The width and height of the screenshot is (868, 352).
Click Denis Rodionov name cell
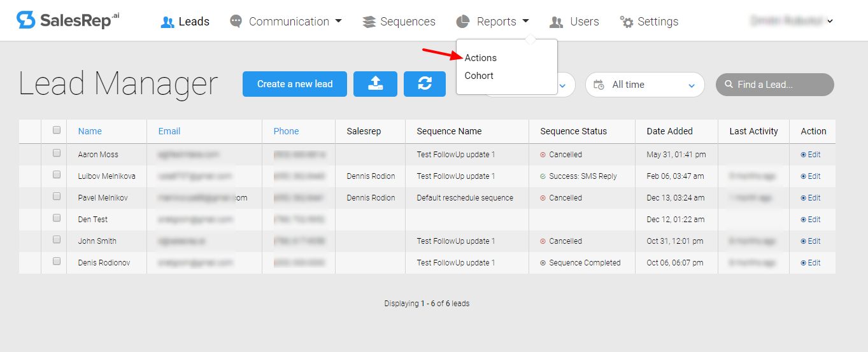click(x=104, y=263)
